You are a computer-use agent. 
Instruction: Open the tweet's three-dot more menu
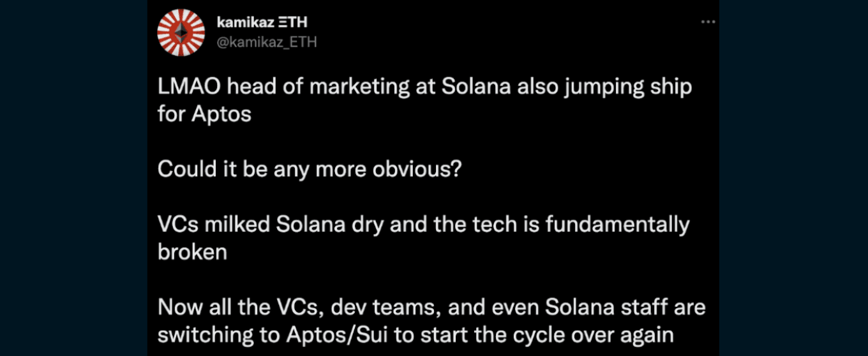[x=708, y=22]
